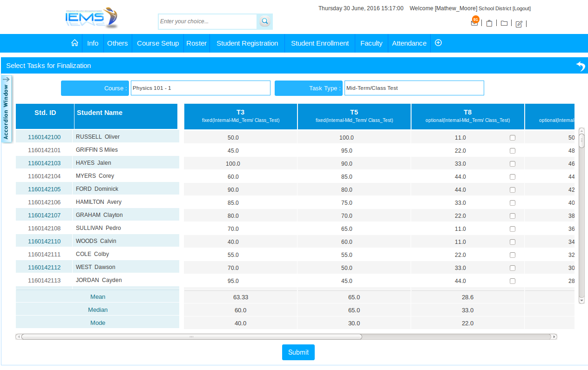Viewport: 588px width, 370px height.
Task: Open the Roster menu
Action: [x=196, y=43]
